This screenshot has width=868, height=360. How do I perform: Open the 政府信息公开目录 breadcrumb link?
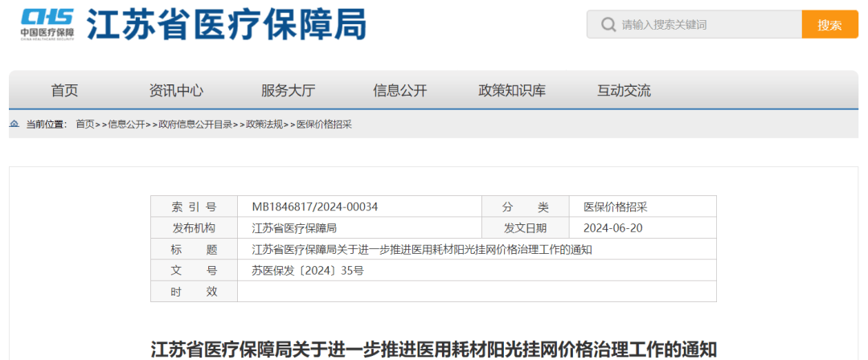195,125
